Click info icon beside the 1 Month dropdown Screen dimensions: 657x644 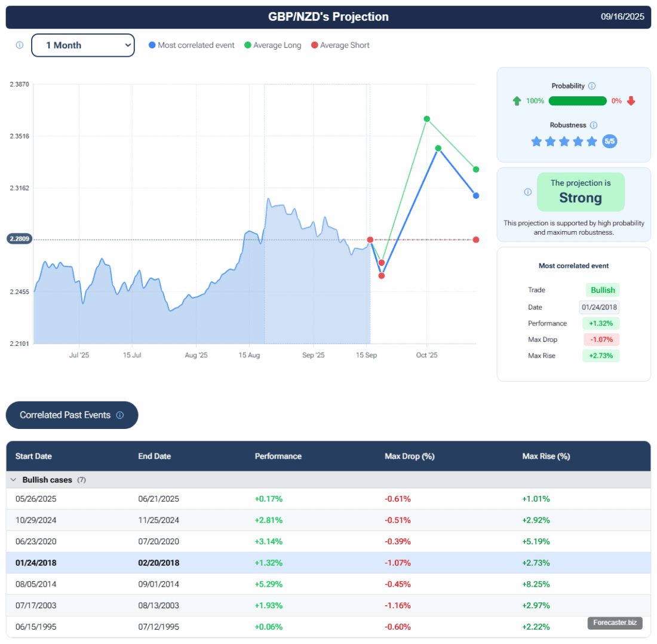[19, 45]
